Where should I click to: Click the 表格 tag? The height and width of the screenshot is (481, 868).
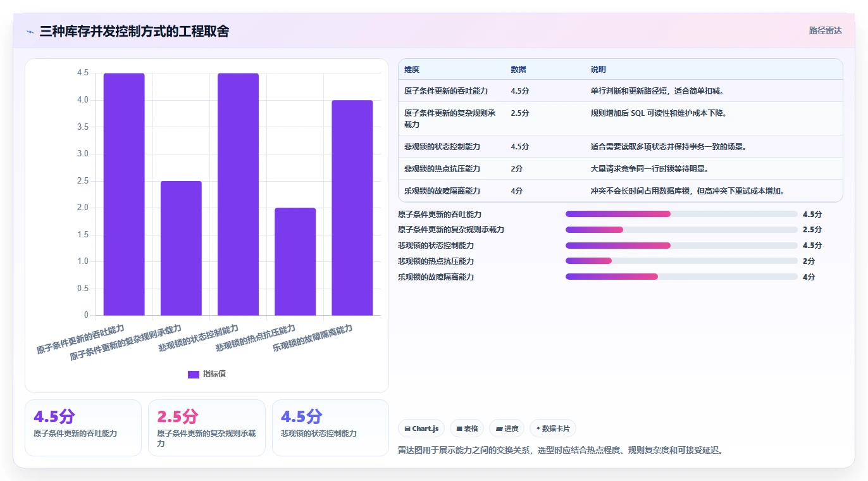pyautogui.click(x=467, y=428)
